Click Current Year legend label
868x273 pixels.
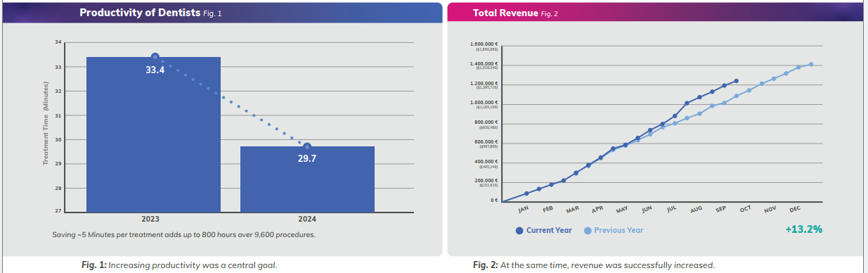pos(549,230)
